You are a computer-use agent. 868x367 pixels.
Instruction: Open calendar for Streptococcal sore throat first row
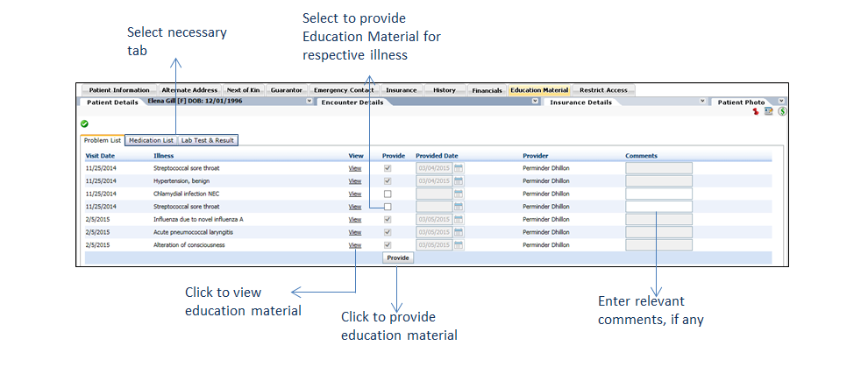click(459, 168)
